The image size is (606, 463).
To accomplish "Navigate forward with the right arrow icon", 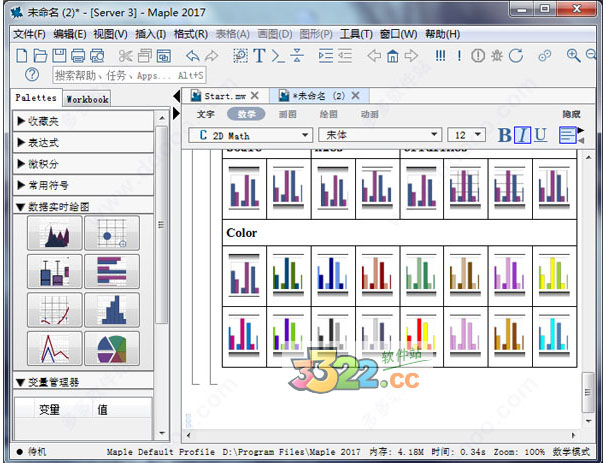I will [x=411, y=56].
